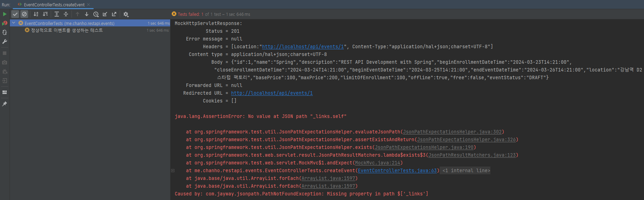Click the camera dump threads icon
644x200 pixels.
click(5, 62)
